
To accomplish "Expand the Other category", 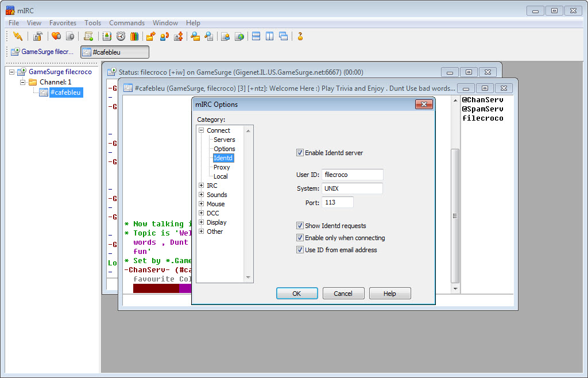I will tap(202, 232).
